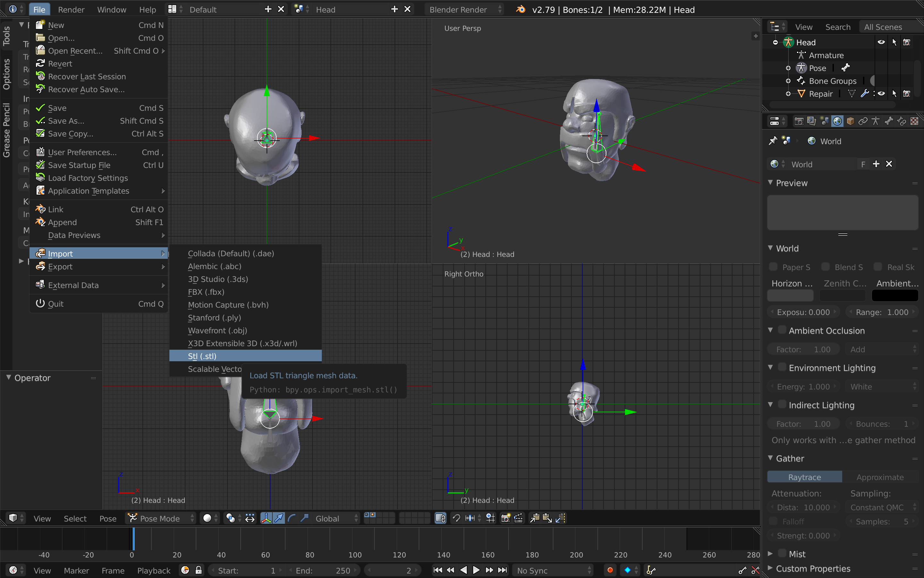Click the pin icon in World properties
924x578 pixels.
(x=773, y=141)
